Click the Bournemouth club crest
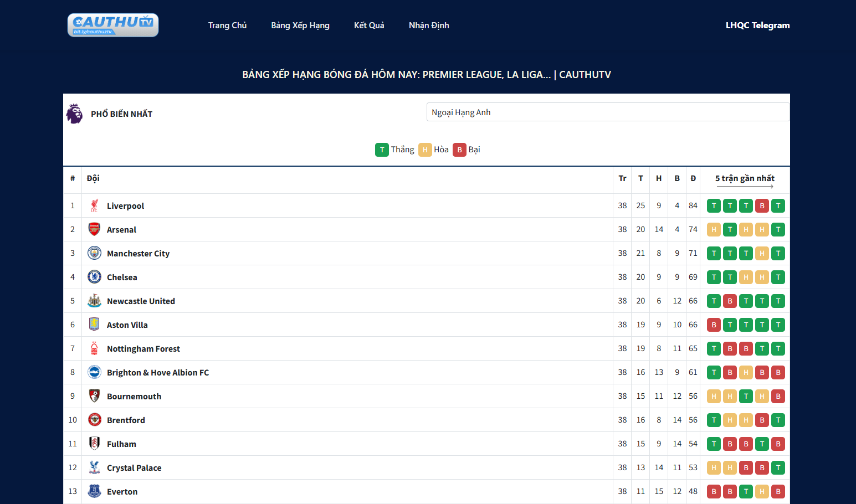 [x=94, y=396]
